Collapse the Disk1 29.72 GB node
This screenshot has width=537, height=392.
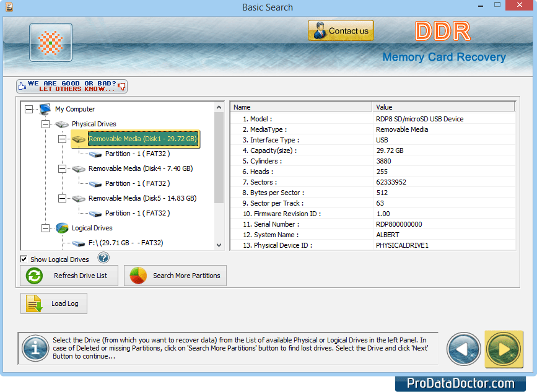coord(62,139)
